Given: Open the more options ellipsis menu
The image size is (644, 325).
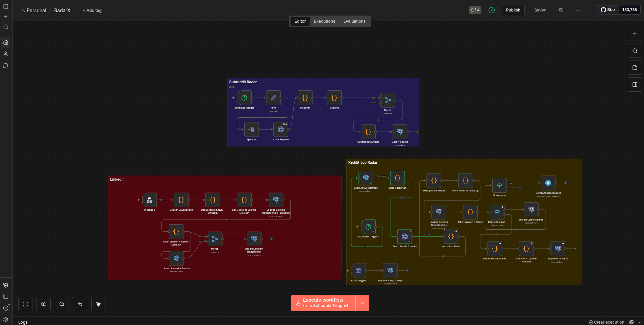Looking at the screenshot, I should pyautogui.click(x=578, y=10).
